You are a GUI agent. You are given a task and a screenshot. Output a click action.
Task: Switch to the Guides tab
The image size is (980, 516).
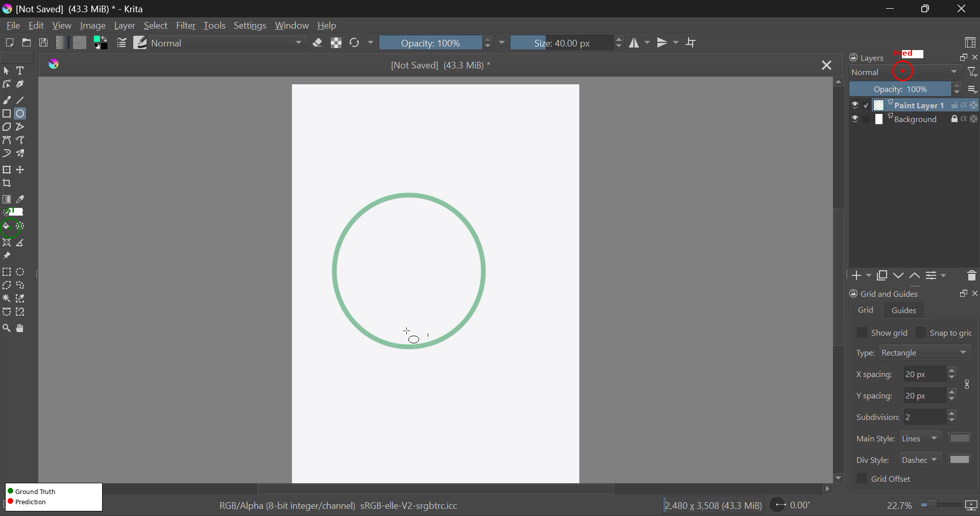click(x=903, y=310)
